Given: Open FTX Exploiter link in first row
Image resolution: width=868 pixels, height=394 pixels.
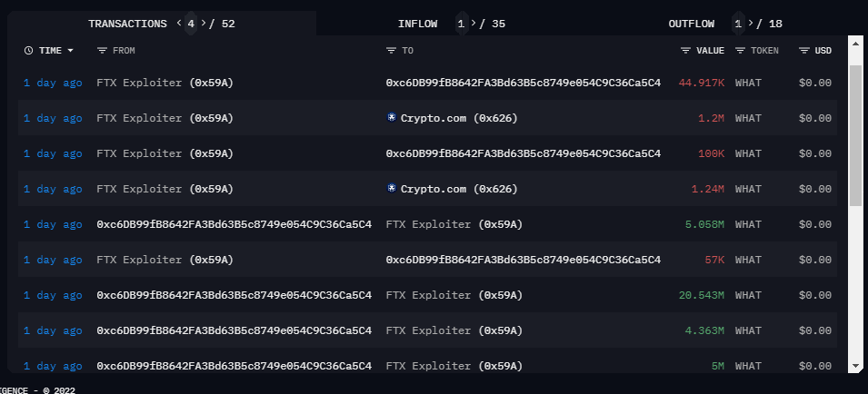Looking at the screenshot, I should (165, 83).
